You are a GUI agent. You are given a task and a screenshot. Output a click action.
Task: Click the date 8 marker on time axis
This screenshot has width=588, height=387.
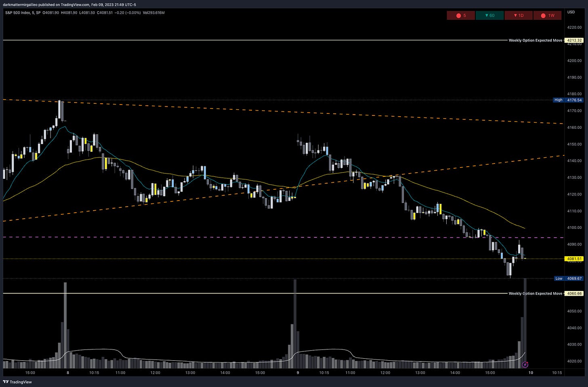[68, 373]
